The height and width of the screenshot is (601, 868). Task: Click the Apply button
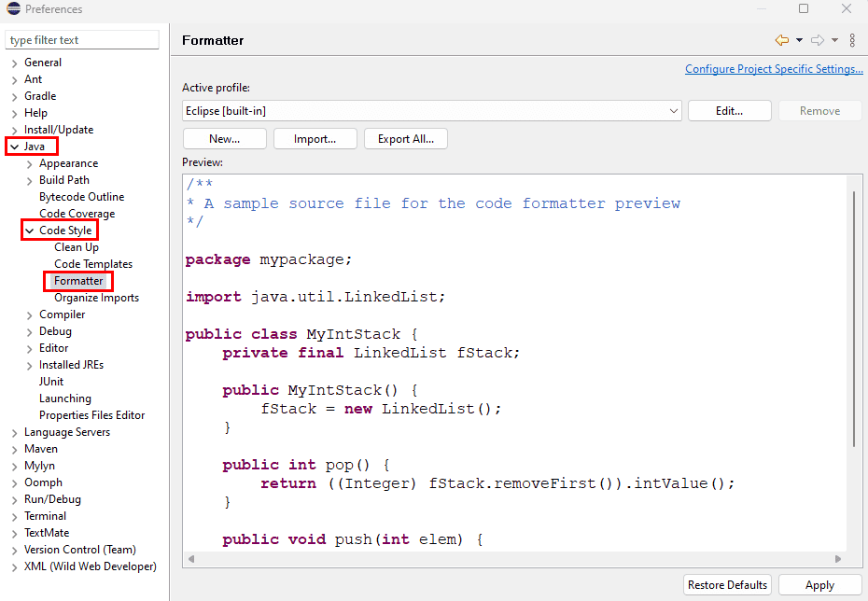[819, 585]
